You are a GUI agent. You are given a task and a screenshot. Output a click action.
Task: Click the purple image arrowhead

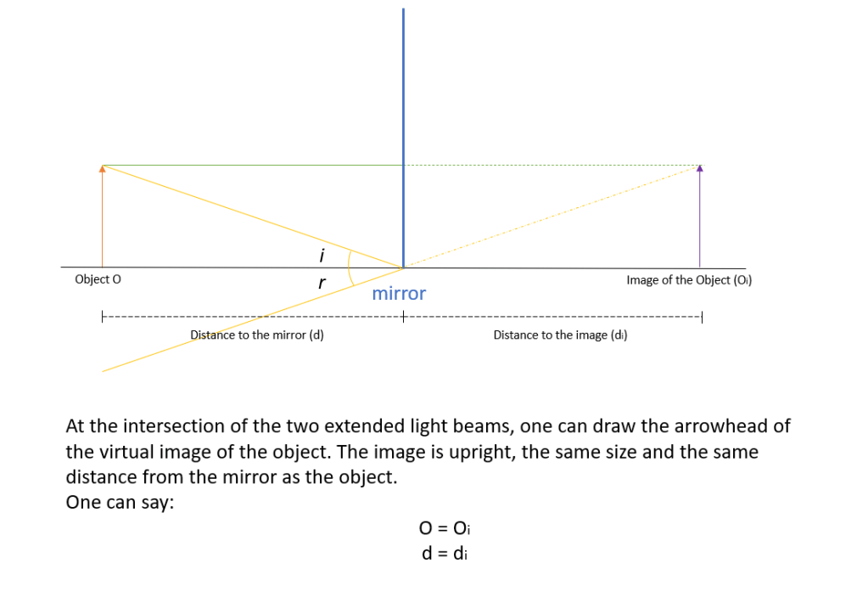(700, 169)
